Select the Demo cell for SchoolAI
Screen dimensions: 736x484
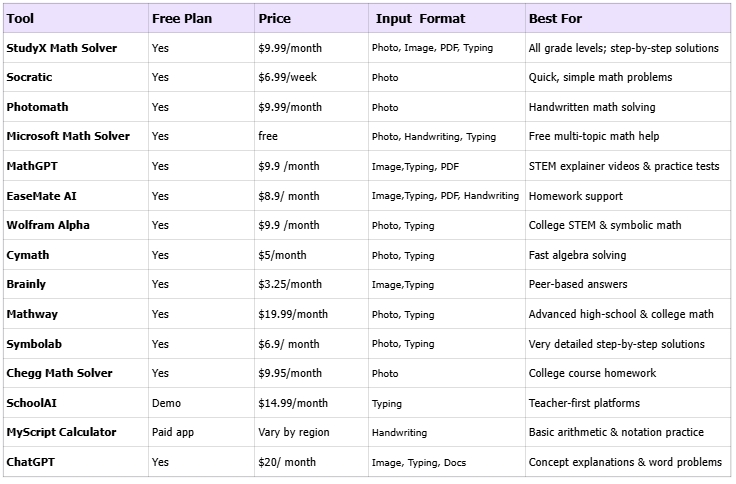166,403
